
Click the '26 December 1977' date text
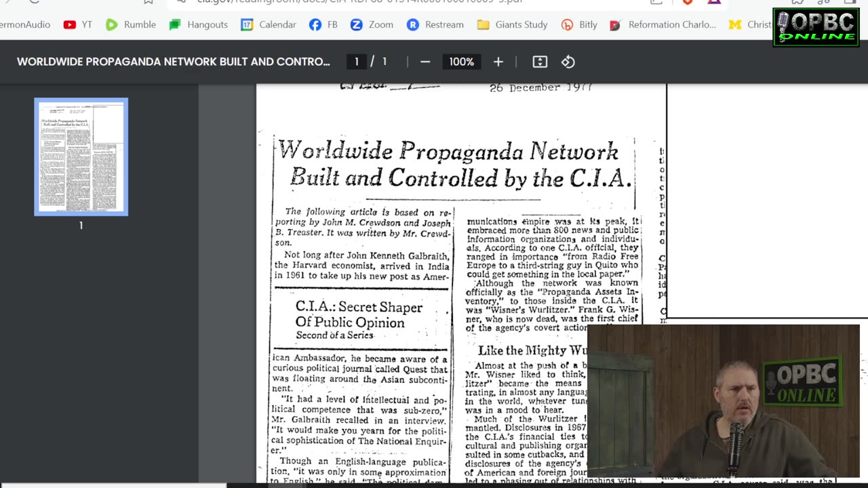pyautogui.click(x=540, y=88)
